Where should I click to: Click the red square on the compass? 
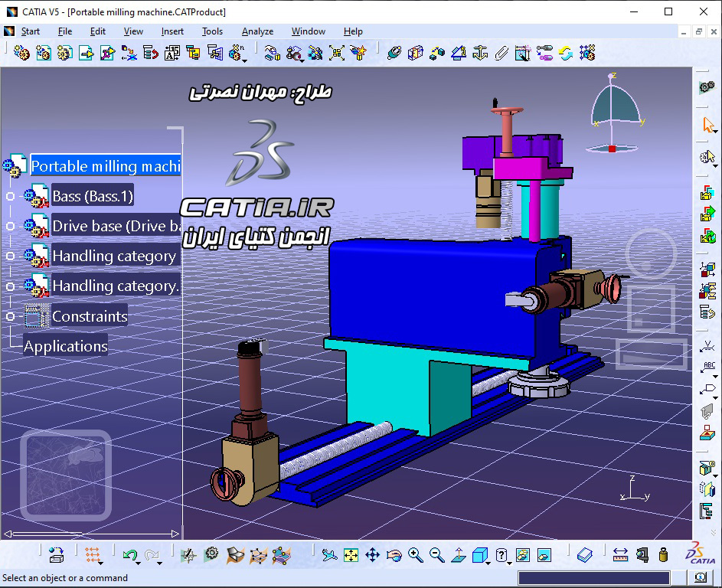coord(612,149)
